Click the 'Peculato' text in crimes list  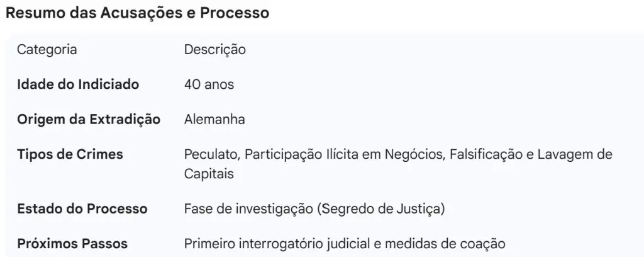tap(213, 154)
